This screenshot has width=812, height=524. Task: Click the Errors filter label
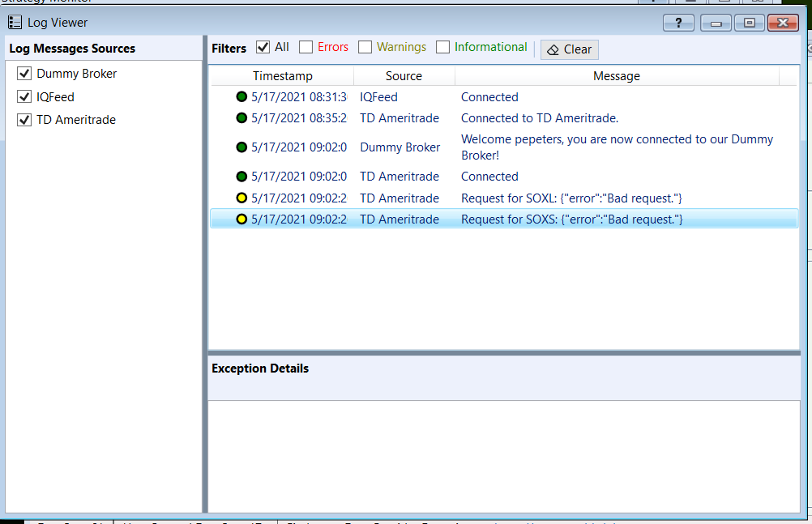[x=332, y=47]
